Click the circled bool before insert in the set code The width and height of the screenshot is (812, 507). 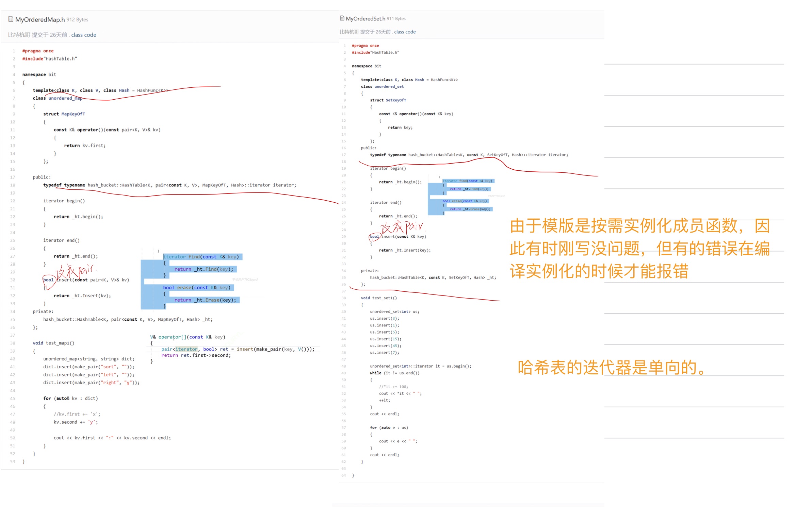tap(374, 236)
